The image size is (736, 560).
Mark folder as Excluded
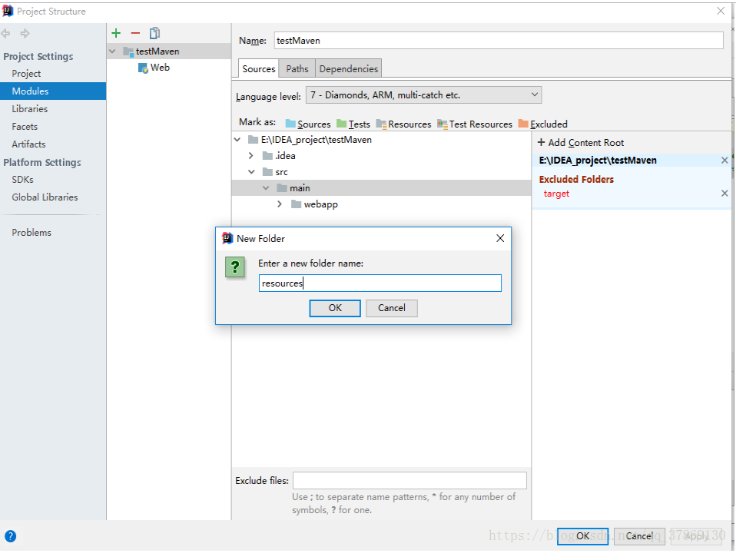[x=542, y=124]
